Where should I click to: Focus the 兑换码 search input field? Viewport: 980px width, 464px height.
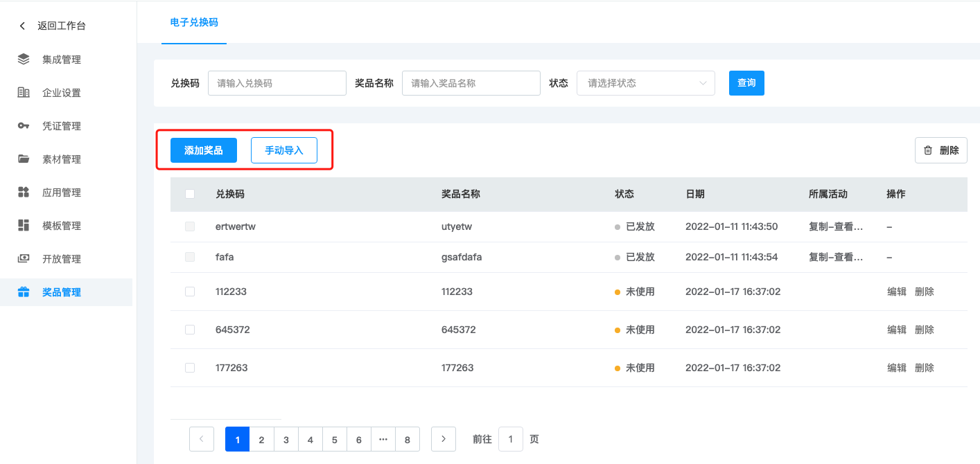click(277, 83)
